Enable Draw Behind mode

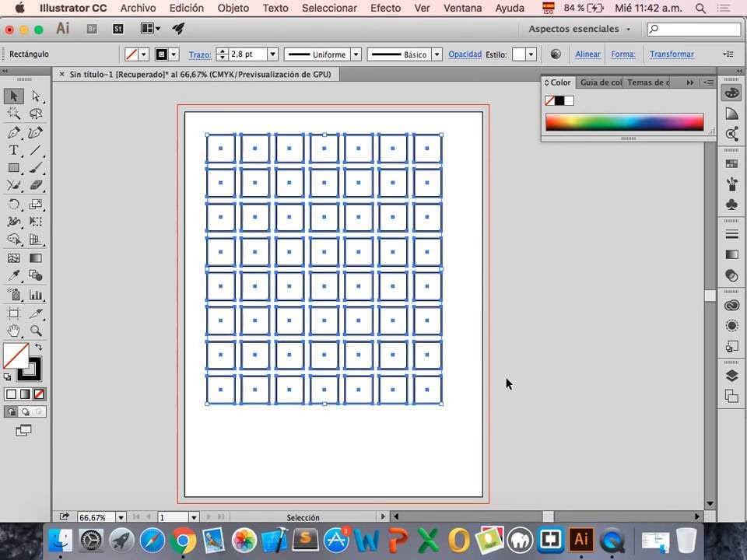click(x=25, y=412)
